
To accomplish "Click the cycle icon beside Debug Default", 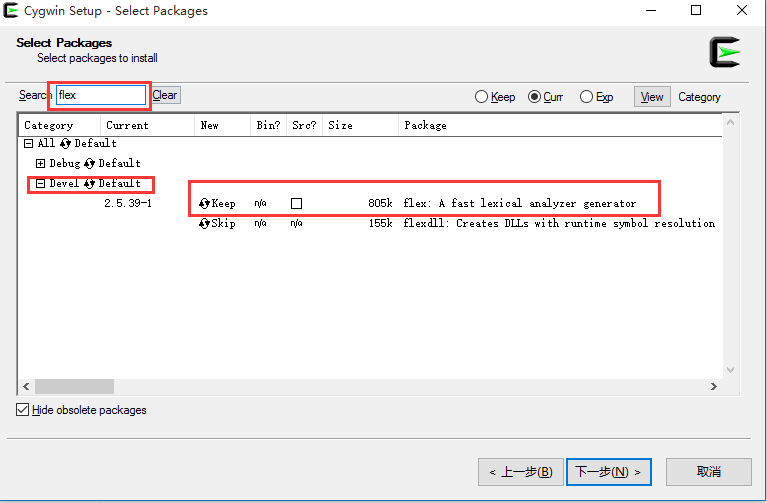I will tap(89, 163).
